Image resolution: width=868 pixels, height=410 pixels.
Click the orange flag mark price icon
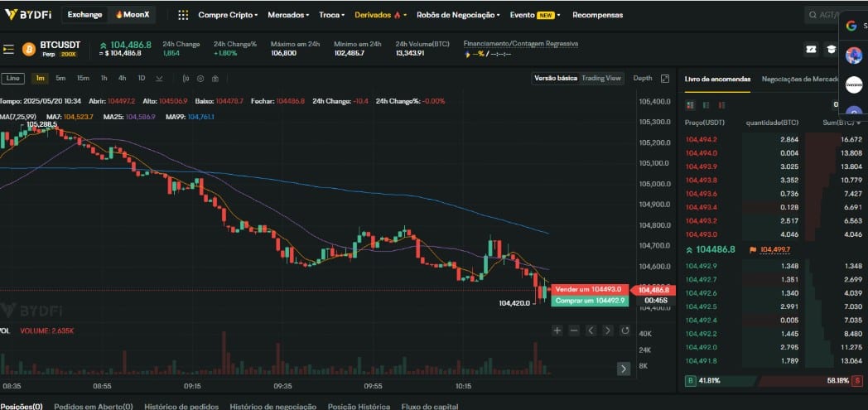tap(753, 250)
